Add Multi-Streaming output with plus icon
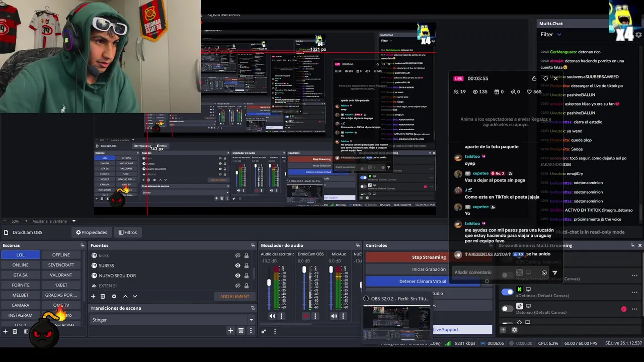 click(503, 330)
